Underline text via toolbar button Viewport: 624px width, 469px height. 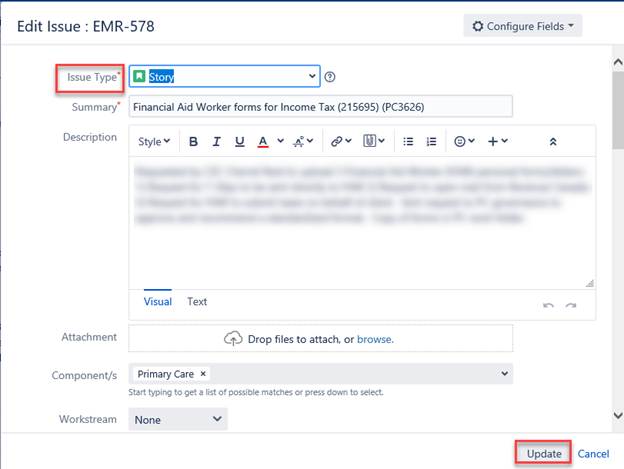click(x=240, y=141)
